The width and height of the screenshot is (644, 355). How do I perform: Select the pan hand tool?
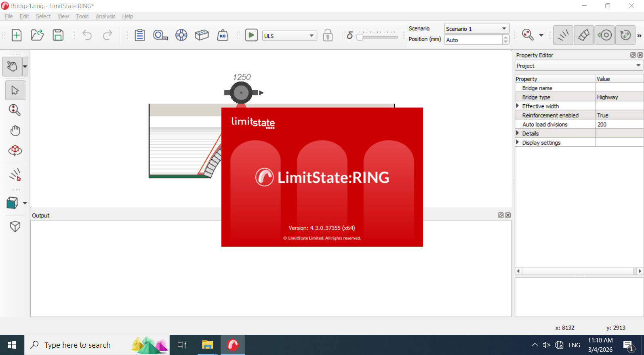pyautogui.click(x=15, y=131)
